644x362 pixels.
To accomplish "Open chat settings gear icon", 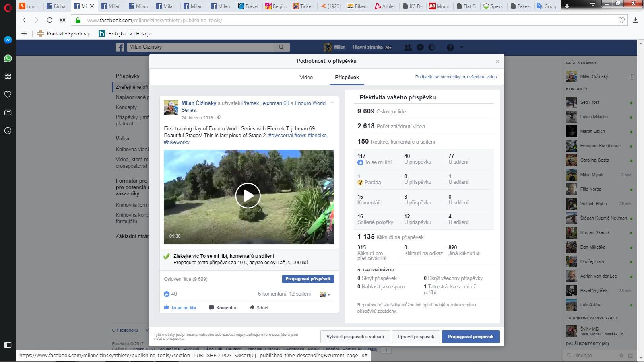I will (621, 355).
